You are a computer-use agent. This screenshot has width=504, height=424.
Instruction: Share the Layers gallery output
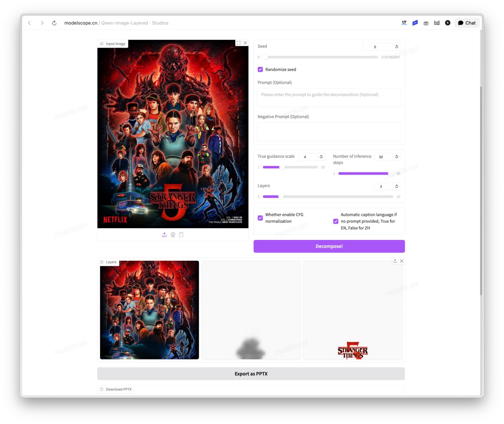coord(395,261)
